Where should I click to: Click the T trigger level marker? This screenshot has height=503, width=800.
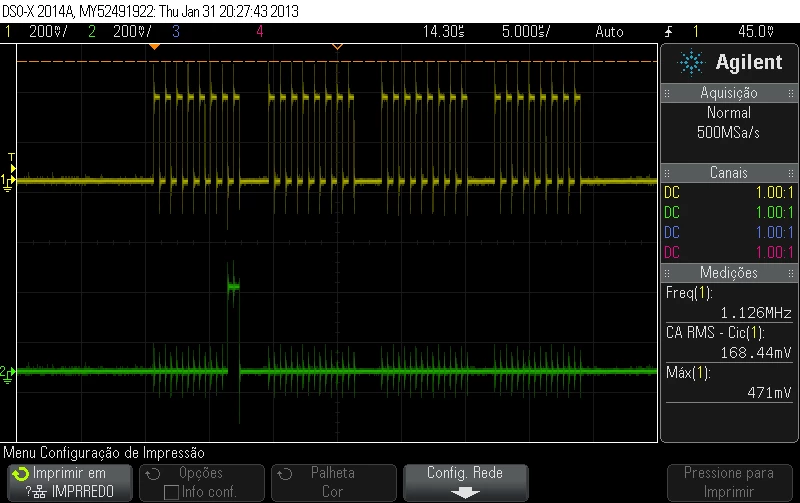pyautogui.click(x=12, y=163)
